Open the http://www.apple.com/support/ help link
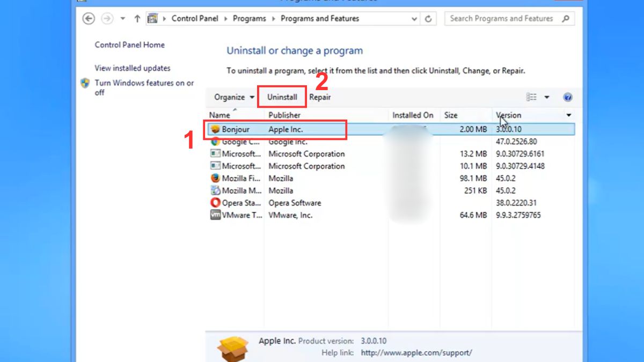Screen dimensions: 644x362 (x=416, y=353)
